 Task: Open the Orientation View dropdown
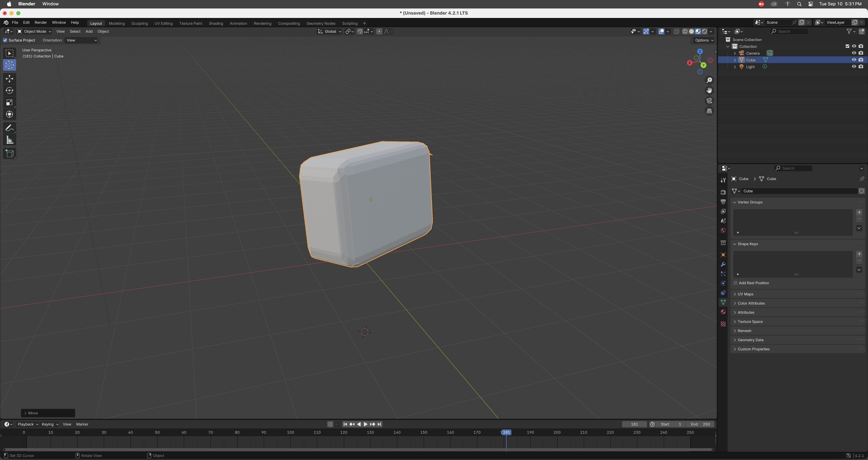click(82, 41)
